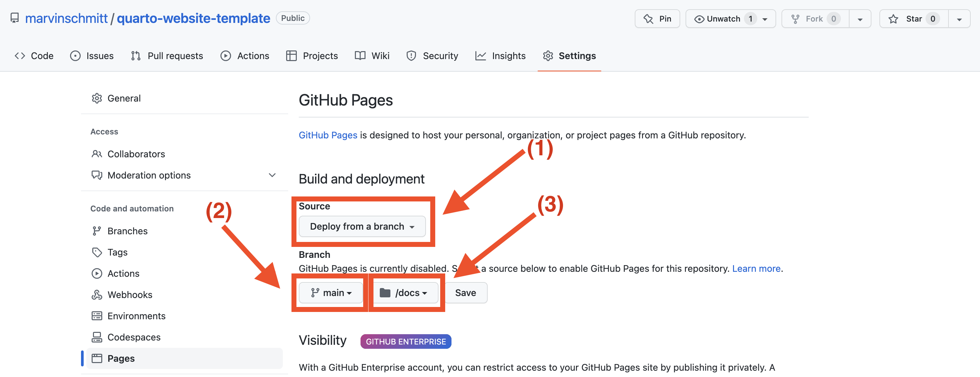980x377 pixels.
Task: Expand the Moderation options chevron
Action: point(272,175)
